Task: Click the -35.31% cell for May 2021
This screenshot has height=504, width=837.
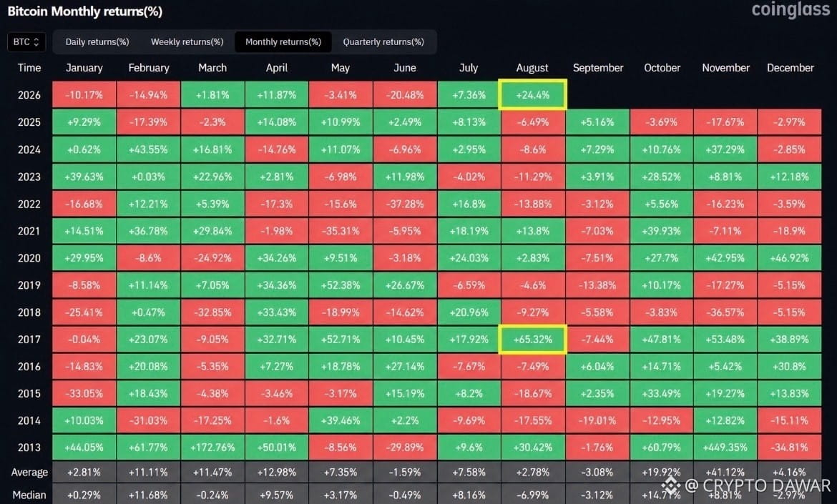Action: click(341, 231)
